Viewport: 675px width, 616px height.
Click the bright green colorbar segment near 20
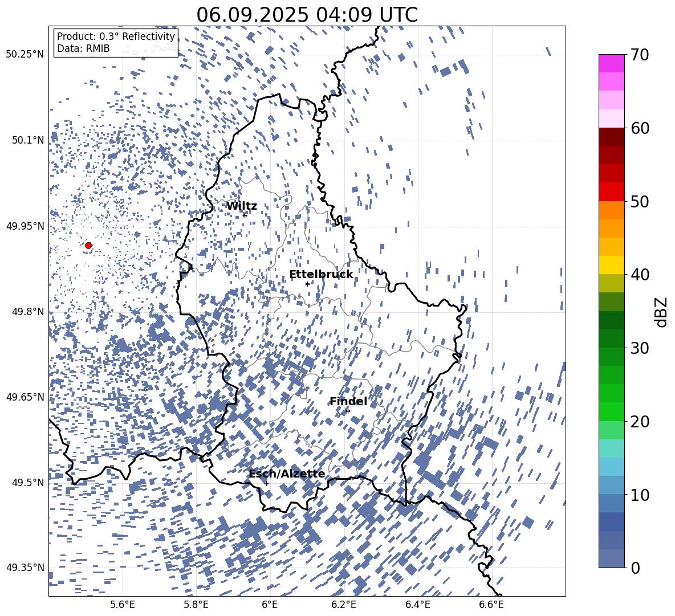[x=612, y=411]
